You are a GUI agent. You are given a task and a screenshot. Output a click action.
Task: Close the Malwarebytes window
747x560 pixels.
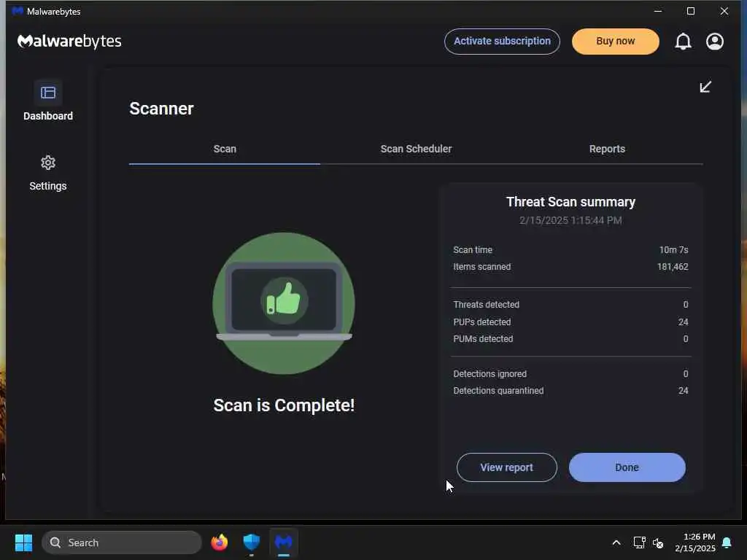click(x=724, y=11)
